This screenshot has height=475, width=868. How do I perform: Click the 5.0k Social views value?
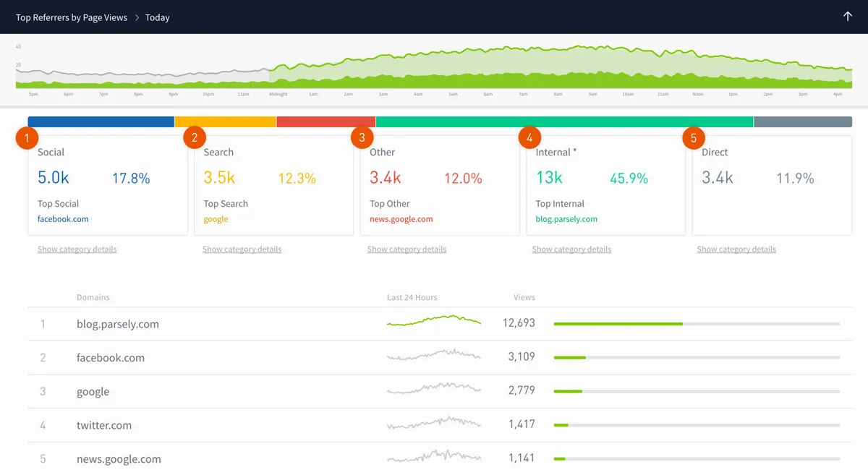click(x=54, y=177)
